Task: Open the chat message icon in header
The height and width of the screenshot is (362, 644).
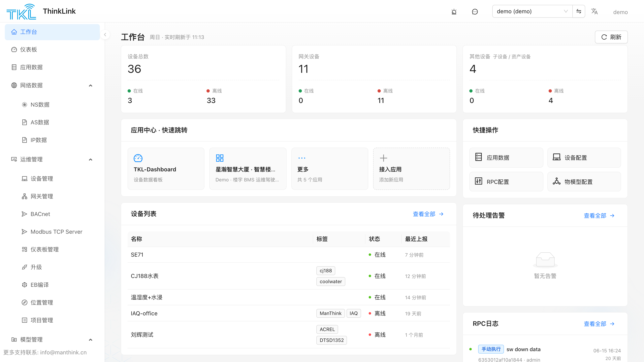Action: [x=475, y=11]
